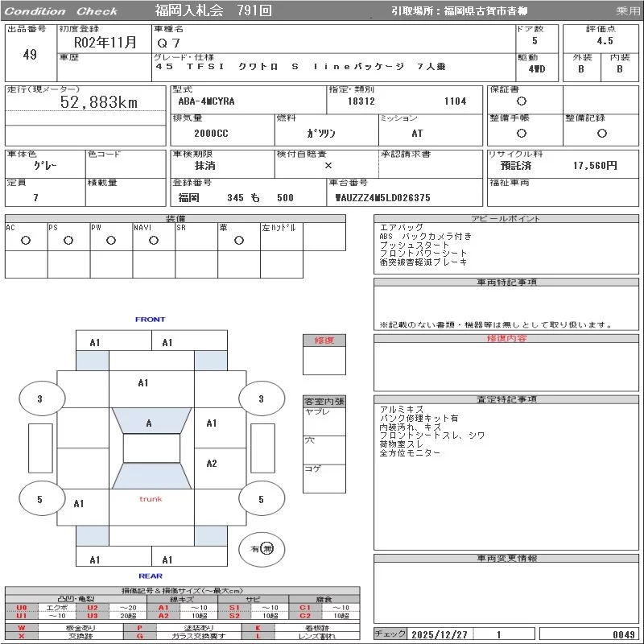The height and width of the screenshot is (644, 644).
Task: Click the rear-left tire circle marked 5
Action: (x=39, y=499)
